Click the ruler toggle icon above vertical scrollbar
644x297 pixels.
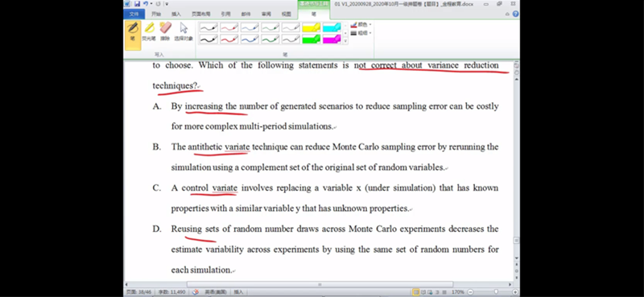point(517,65)
